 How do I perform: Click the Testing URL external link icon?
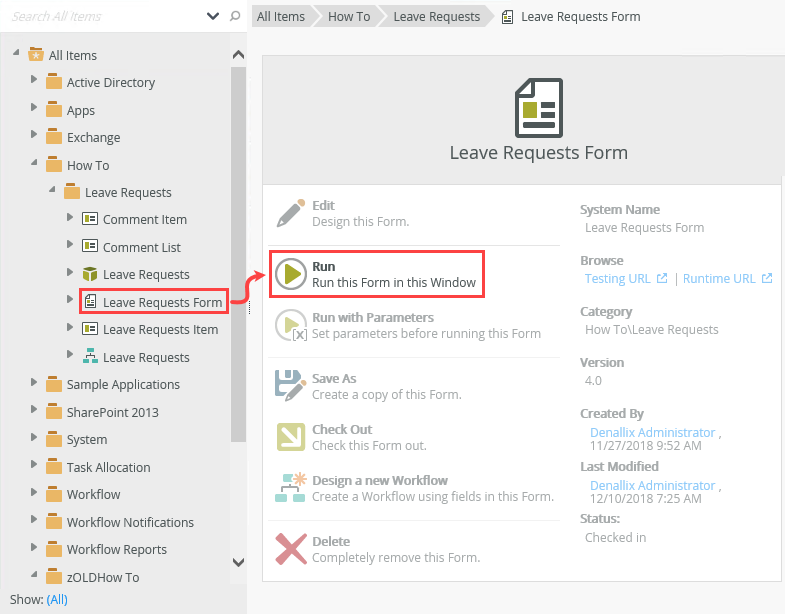click(x=662, y=278)
